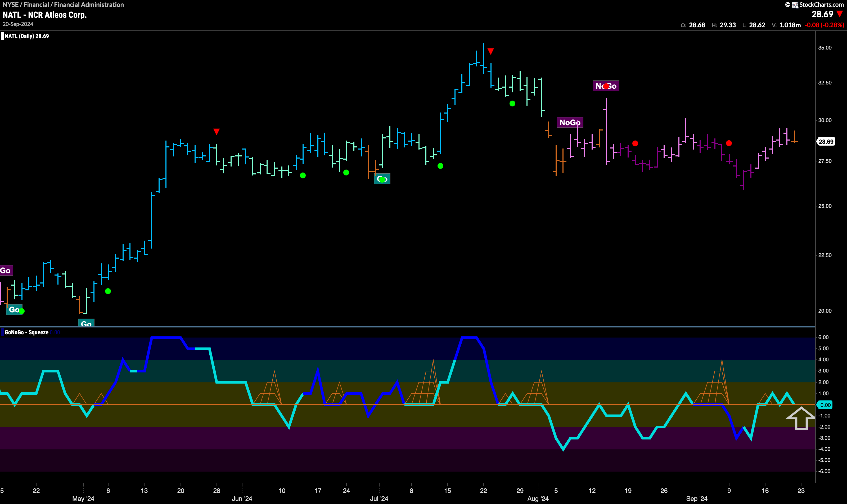Select the 8 date tick in July
The height and width of the screenshot is (504, 847).
click(411, 490)
